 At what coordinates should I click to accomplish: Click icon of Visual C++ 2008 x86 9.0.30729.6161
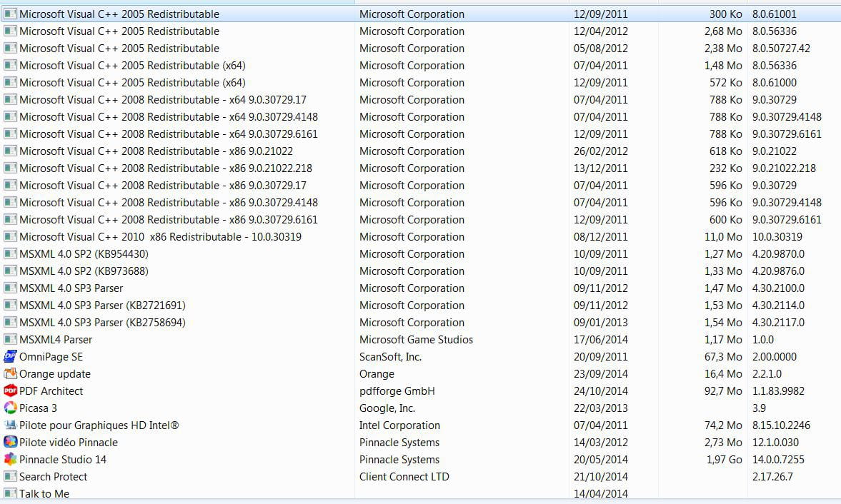[x=10, y=219]
